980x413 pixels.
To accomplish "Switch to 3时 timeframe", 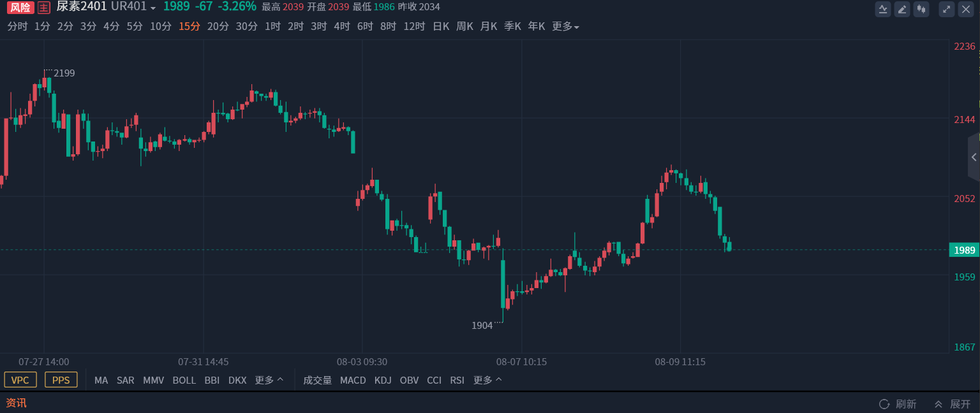I will (x=318, y=27).
